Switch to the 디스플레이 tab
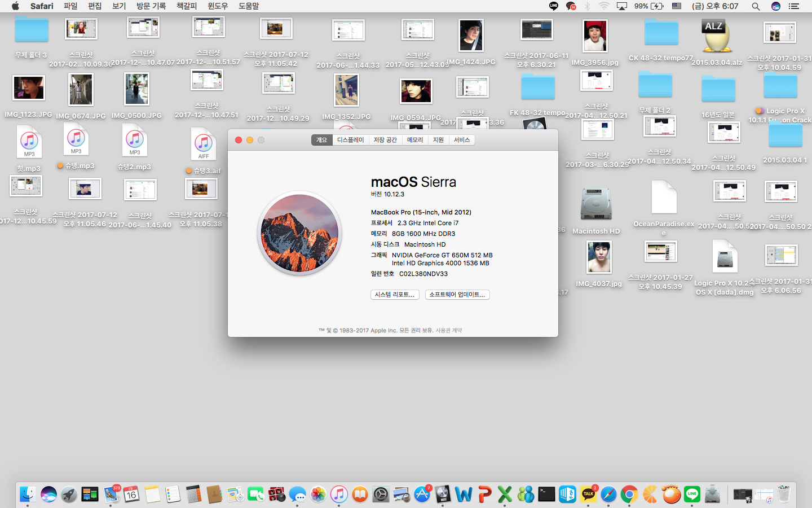 350,140
